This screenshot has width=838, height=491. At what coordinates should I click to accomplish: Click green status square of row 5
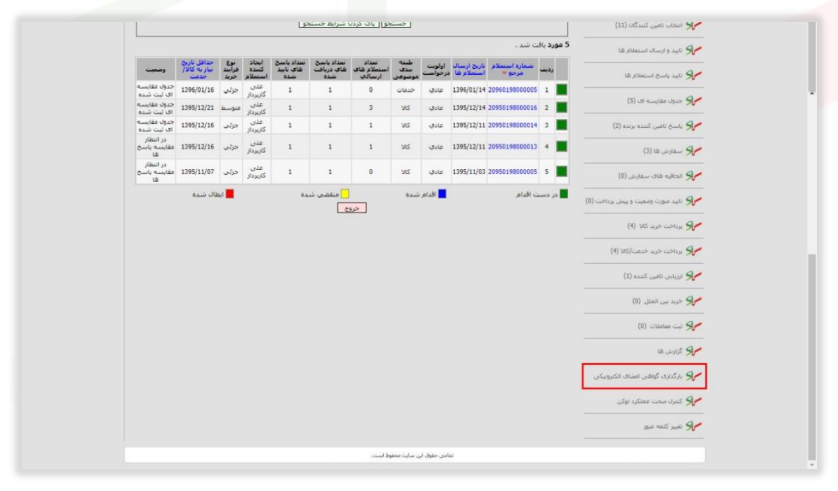(x=562, y=172)
